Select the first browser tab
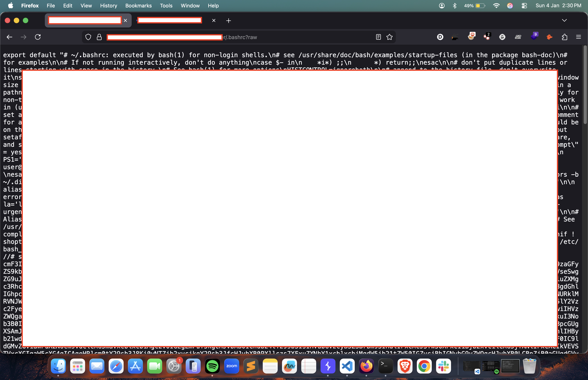The width and height of the screenshot is (588, 380). 88,20
